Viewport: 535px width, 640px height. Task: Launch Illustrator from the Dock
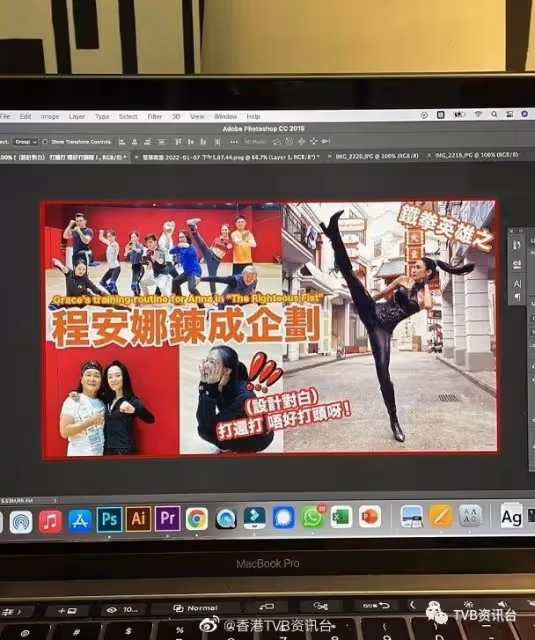[138, 519]
